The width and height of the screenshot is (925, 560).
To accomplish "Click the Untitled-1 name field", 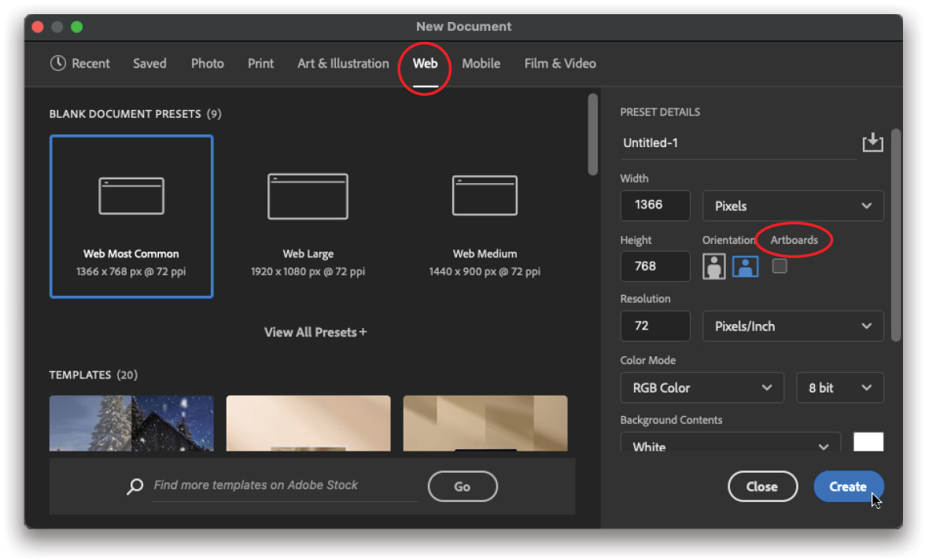I will (x=708, y=142).
